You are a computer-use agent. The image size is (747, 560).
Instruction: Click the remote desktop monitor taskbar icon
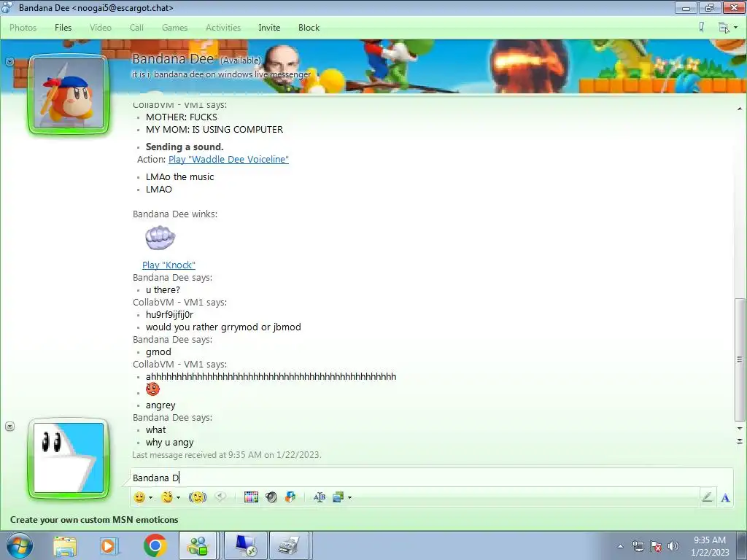click(x=245, y=545)
